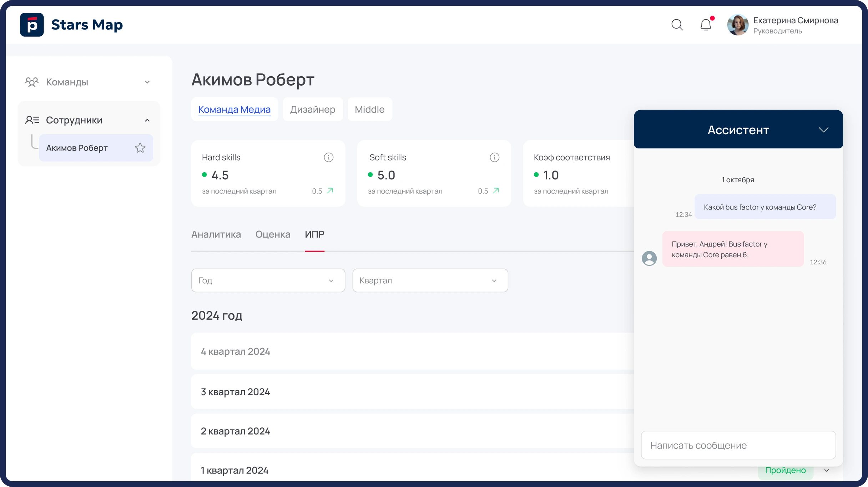Click the Middle tag
Image resolution: width=868 pixels, height=487 pixels.
coord(370,109)
